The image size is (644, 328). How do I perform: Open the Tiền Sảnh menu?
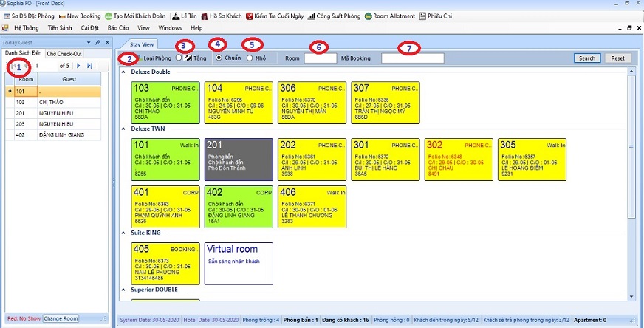pyautogui.click(x=60, y=28)
